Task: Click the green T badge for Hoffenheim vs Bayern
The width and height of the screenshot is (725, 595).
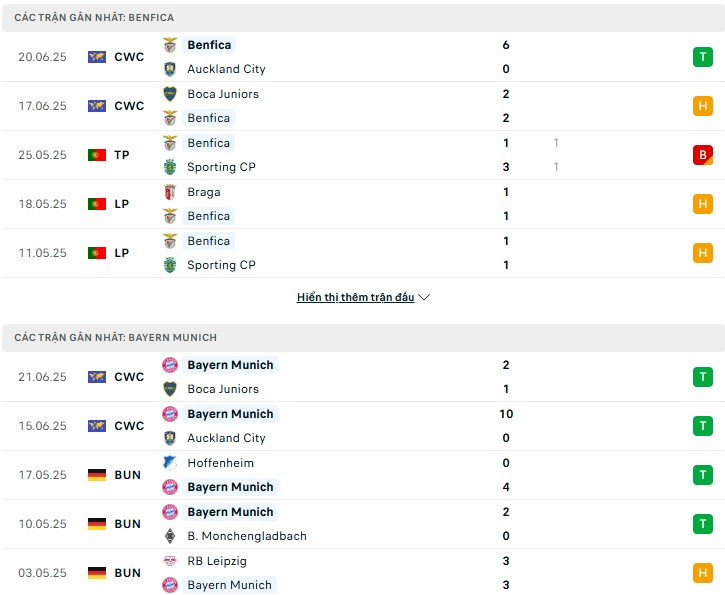Action: click(702, 475)
